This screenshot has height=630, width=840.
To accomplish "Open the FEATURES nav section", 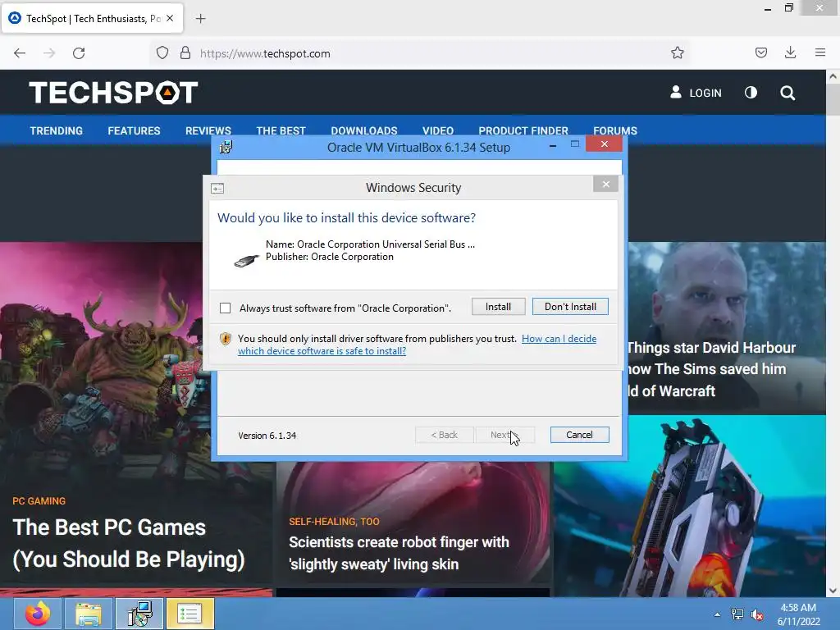I will pos(134,130).
